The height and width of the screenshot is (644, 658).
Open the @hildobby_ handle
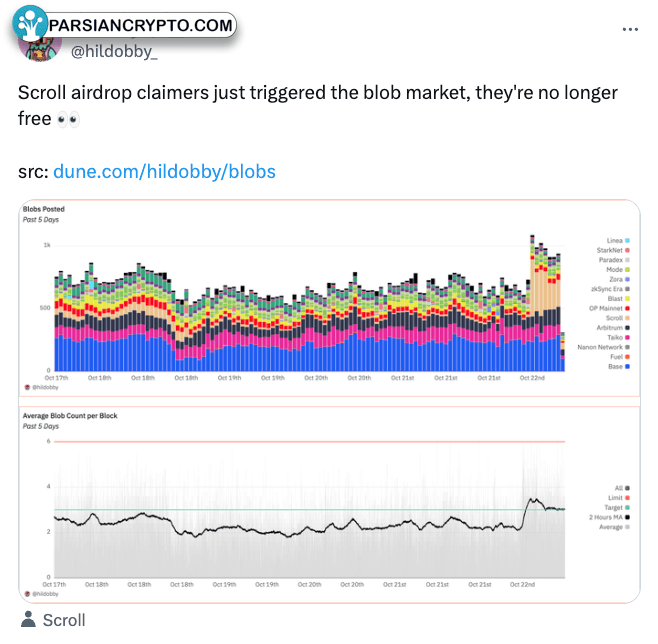coord(114,52)
